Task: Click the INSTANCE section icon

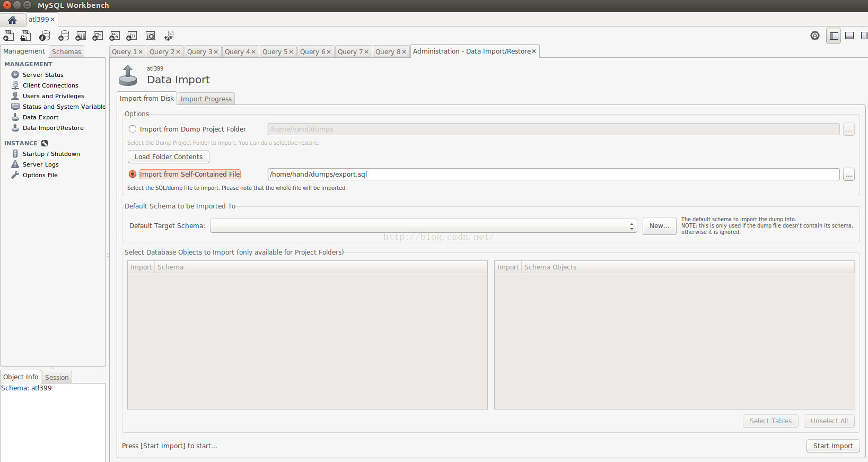Action: (x=45, y=143)
